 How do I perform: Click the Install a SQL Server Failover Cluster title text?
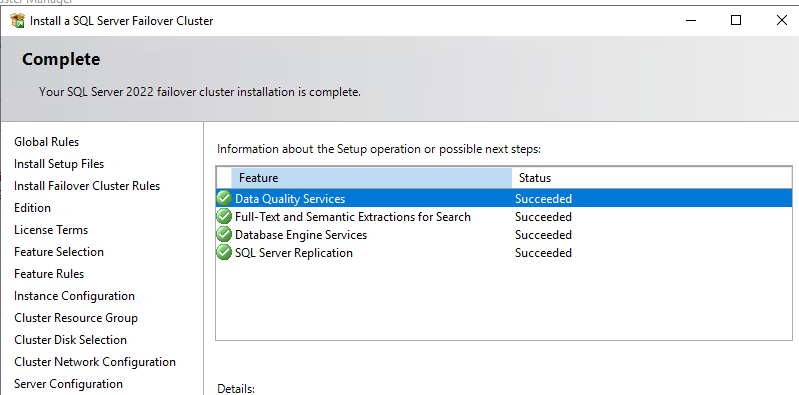tap(121, 21)
